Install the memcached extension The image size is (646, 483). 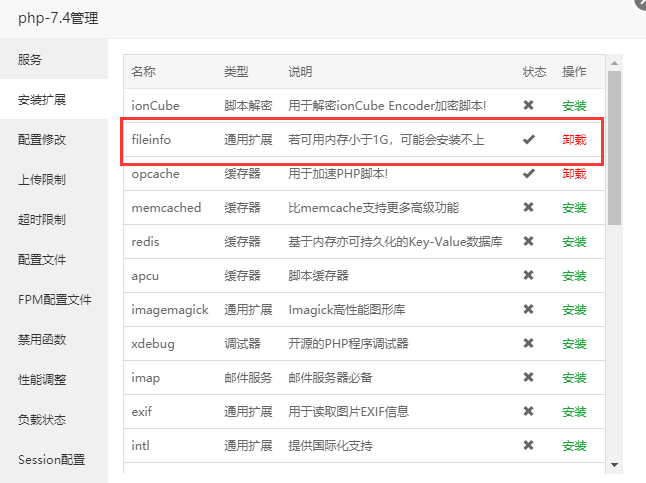[x=574, y=208]
